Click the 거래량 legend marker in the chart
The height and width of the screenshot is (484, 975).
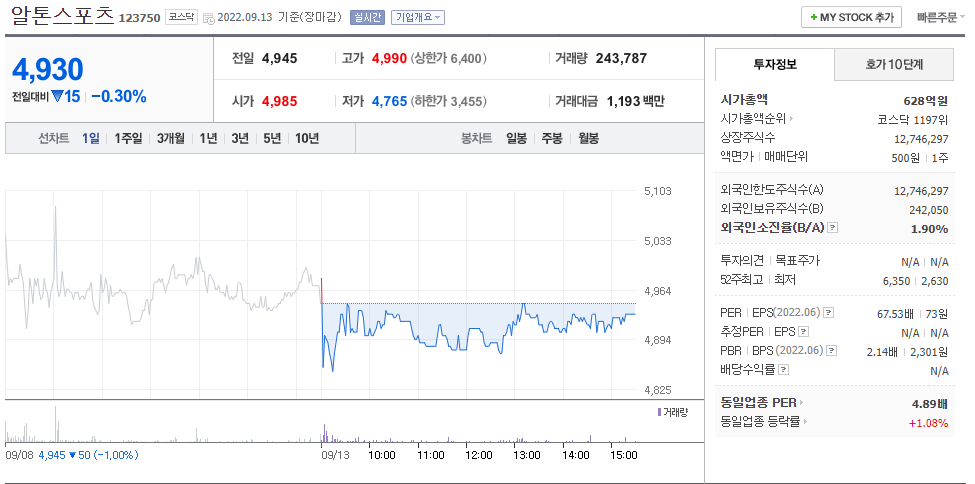tap(659, 412)
